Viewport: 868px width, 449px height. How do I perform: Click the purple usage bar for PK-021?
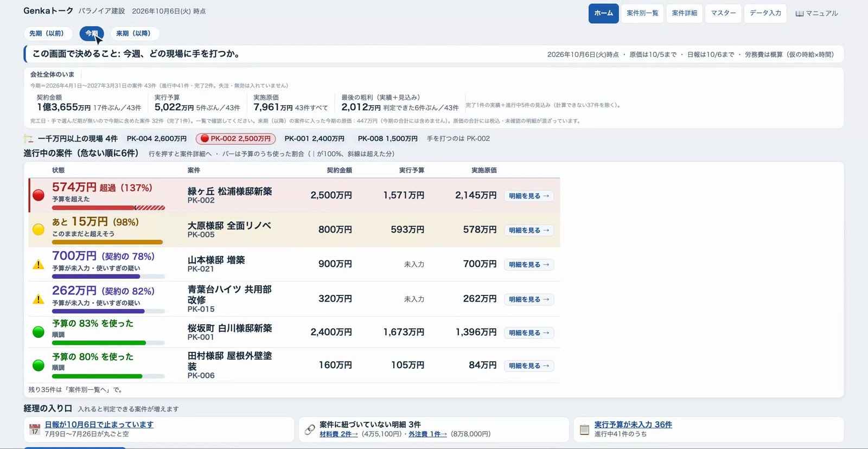point(96,277)
